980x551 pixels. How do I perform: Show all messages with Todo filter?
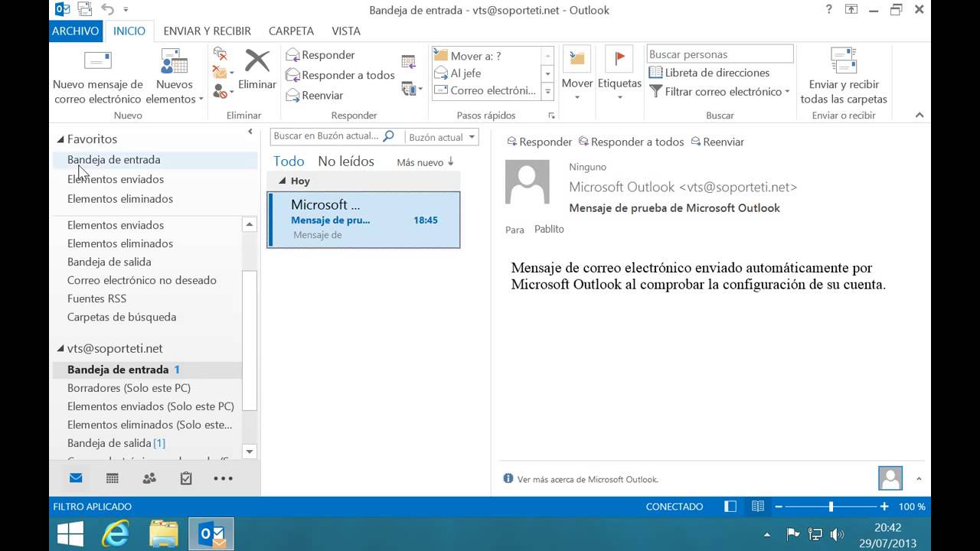pyautogui.click(x=289, y=161)
